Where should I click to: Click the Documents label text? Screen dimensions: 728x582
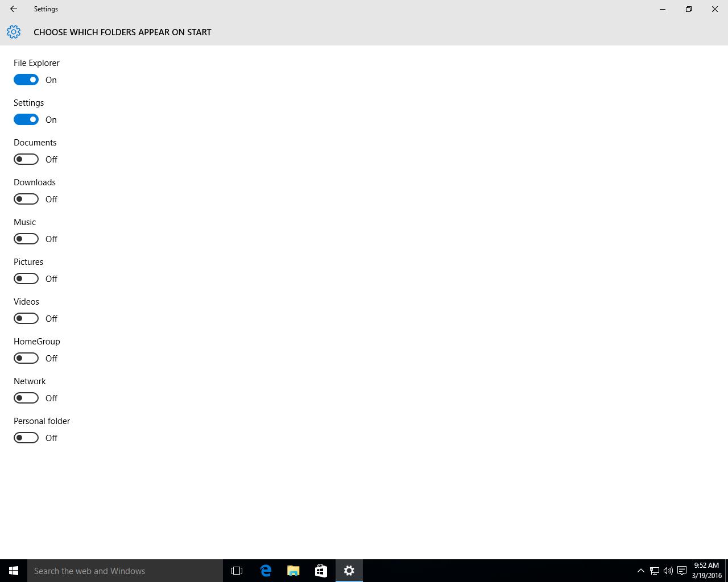tap(35, 143)
